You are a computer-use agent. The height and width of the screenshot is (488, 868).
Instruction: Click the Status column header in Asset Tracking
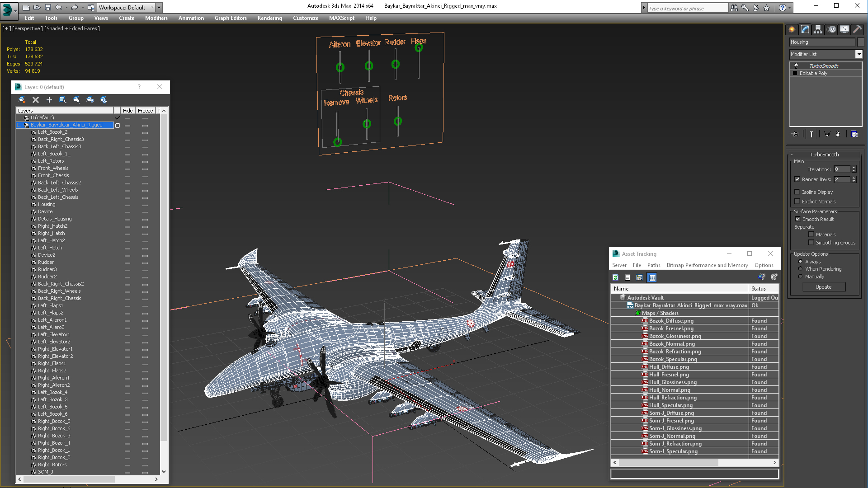point(764,289)
